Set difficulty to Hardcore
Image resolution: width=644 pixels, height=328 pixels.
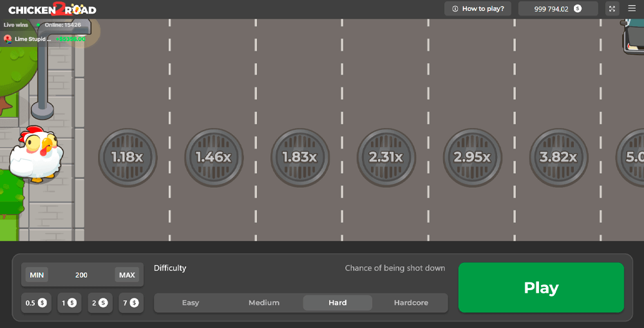(x=411, y=303)
